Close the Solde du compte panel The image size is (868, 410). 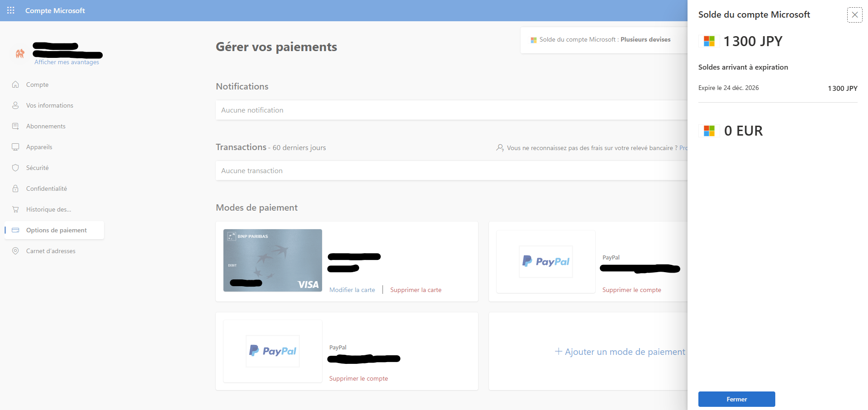854,14
